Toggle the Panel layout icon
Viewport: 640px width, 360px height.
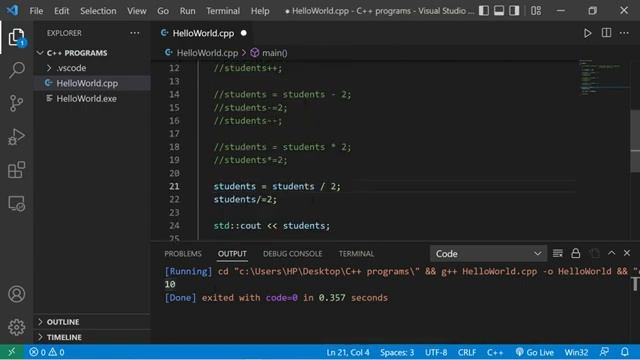pyautogui.click(x=499, y=11)
